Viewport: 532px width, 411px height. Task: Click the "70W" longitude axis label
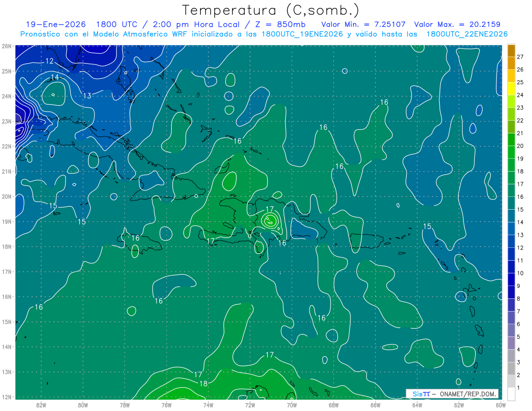pos(292,405)
